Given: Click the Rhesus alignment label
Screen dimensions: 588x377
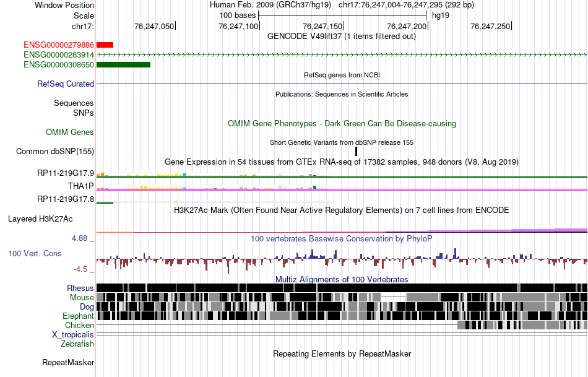Looking at the screenshot, I should [80, 288].
